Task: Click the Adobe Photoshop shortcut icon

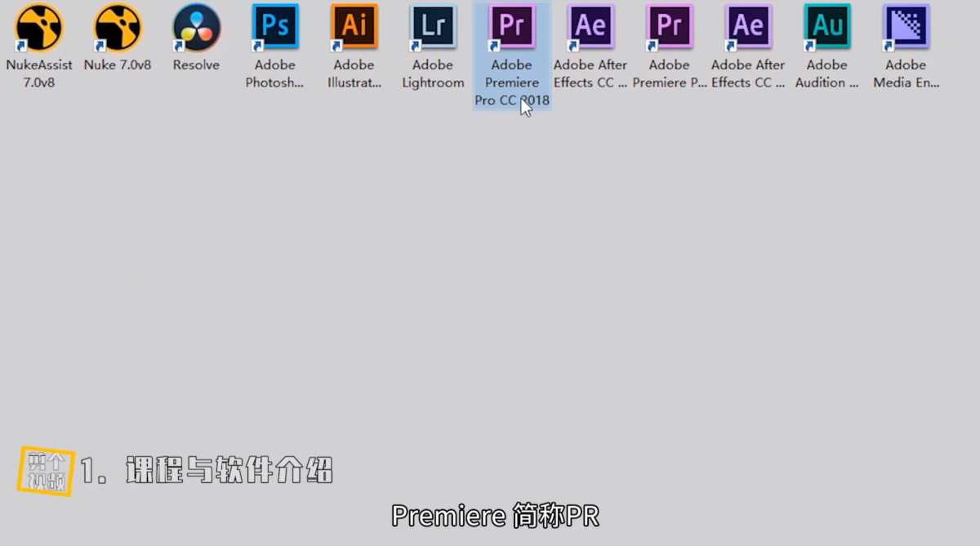Action: 275,28
